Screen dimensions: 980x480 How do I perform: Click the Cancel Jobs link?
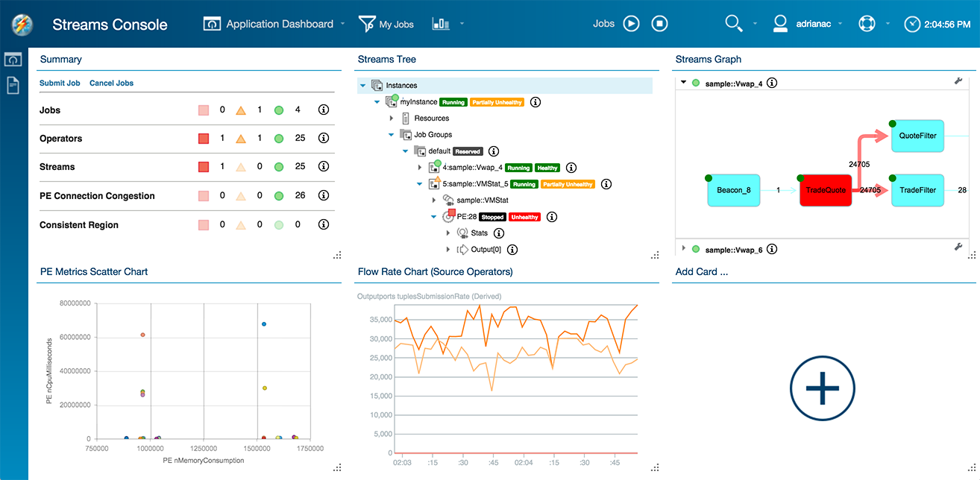click(x=111, y=83)
